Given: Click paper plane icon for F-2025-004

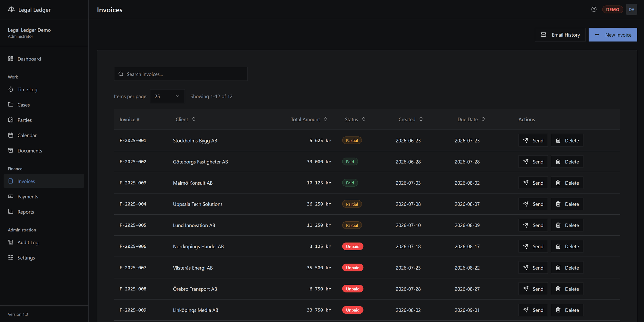Looking at the screenshot, I should tap(526, 204).
